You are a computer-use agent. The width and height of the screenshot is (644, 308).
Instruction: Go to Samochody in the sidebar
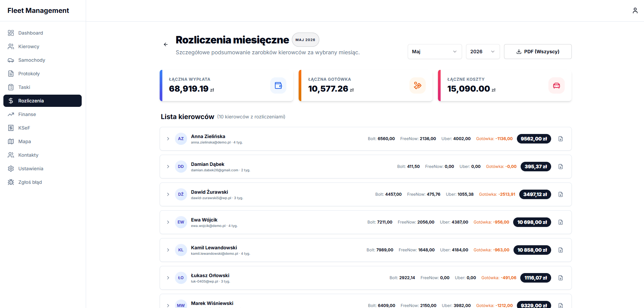pos(42,60)
